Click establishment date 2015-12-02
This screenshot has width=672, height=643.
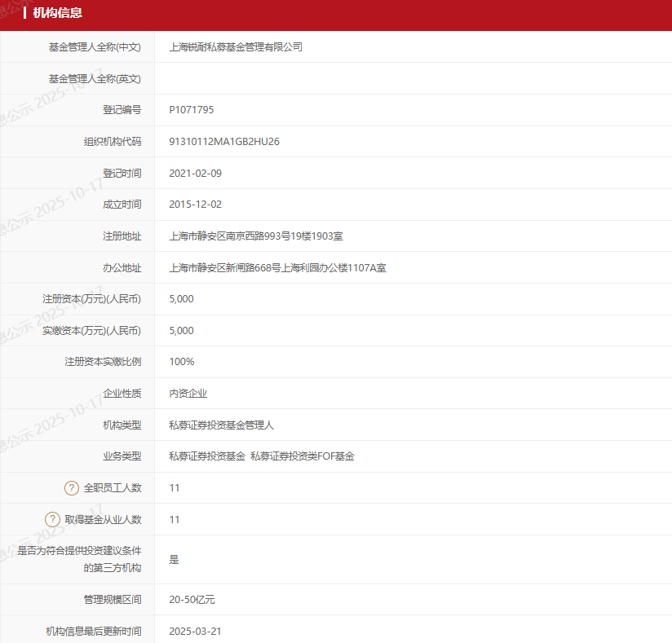[196, 205]
